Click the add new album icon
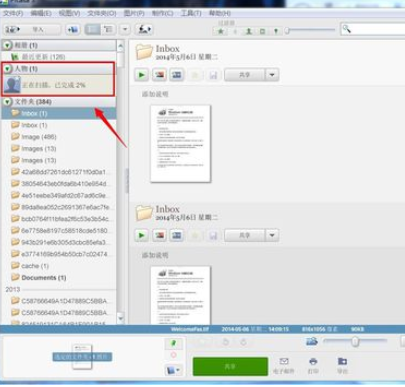This screenshot has width=405, height=387. click(x=73, y=30)
